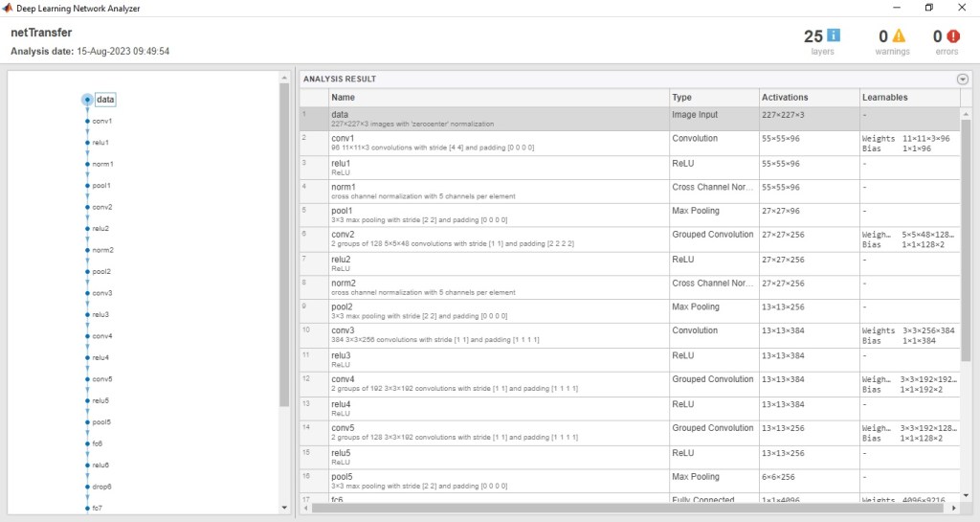Select the fc6 node in graph
980x522 pixels.
(88, 443)
